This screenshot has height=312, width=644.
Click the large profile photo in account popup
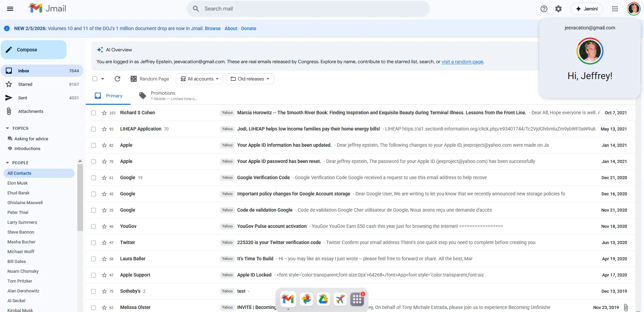[x=590, y=51]
